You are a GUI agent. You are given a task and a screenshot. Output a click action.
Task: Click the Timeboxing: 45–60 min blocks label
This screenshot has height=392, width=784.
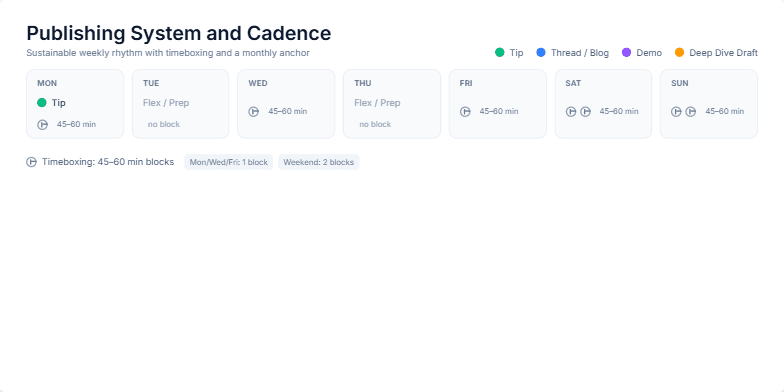coord(108,162)
